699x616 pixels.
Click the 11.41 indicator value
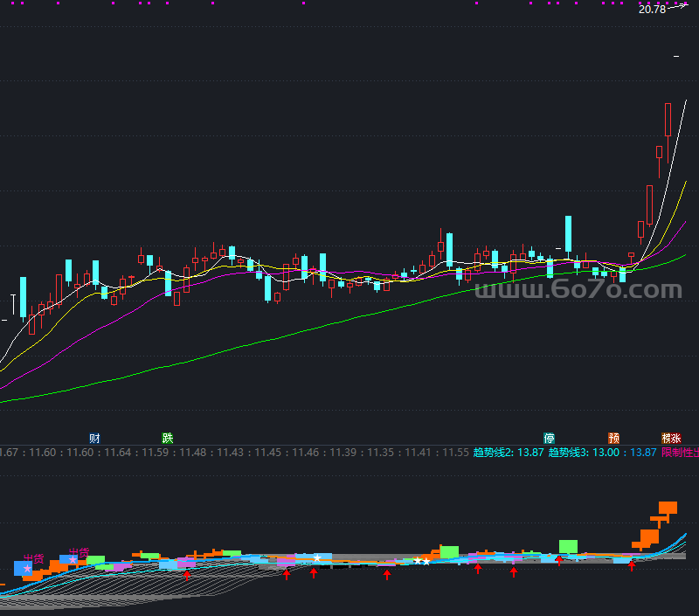[x=418, y=453]
